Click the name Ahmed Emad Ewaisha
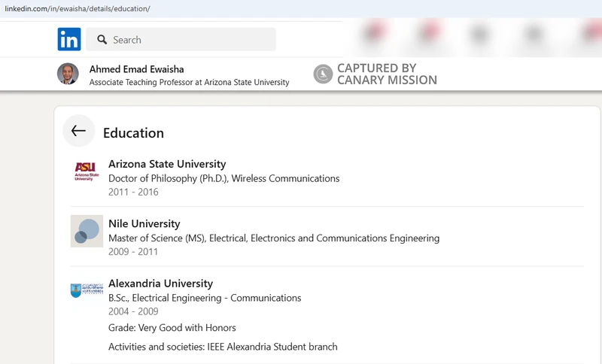Screen dimensions: 602x364 (137, 69)
